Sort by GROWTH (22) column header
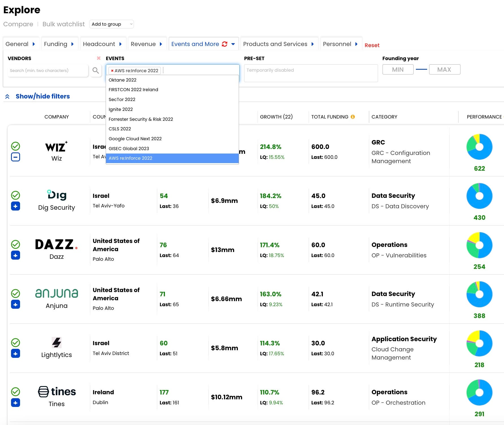This screenshot has height=425, width=504. tap(276, 117)
